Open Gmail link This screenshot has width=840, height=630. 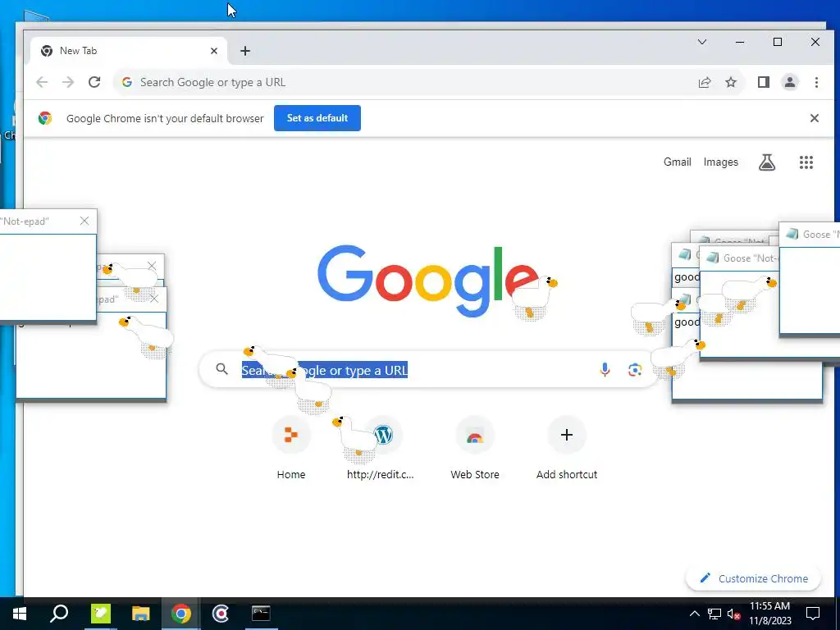(677, 162)
